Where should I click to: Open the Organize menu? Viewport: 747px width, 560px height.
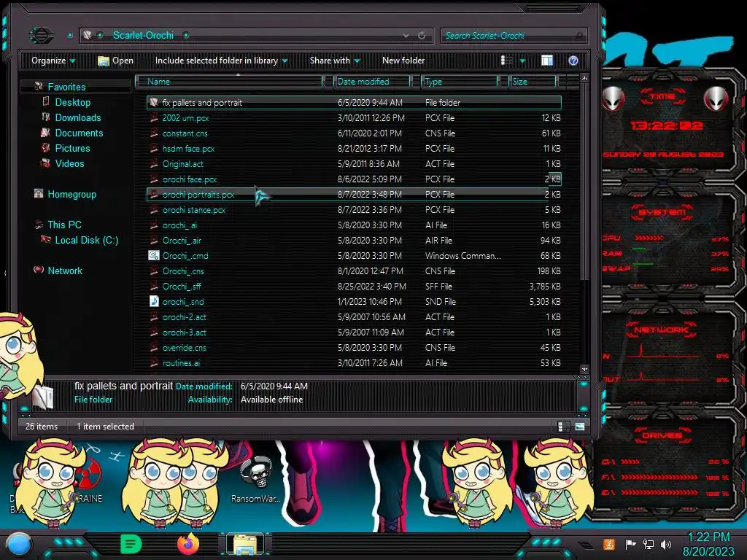coord(53,61)
